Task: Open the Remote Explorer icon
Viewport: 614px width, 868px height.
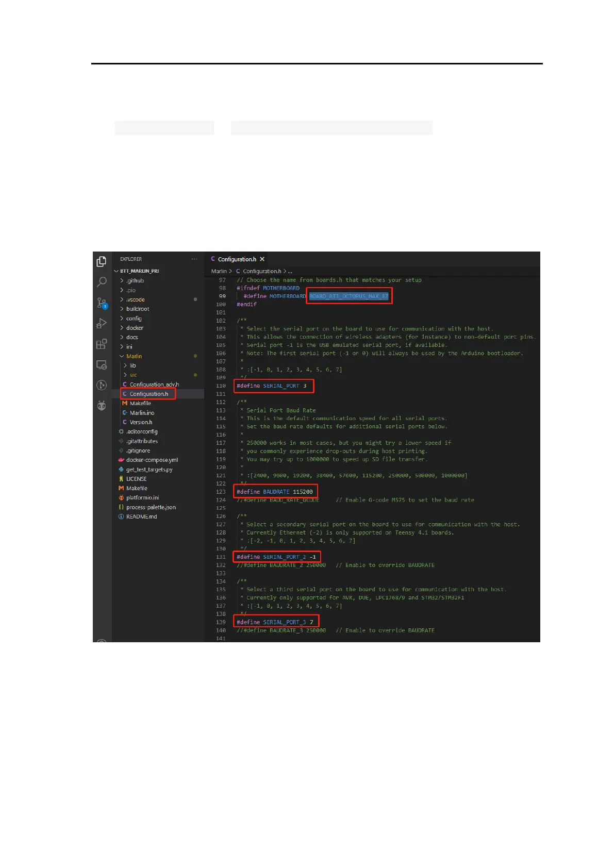Action: click(102, 365)
